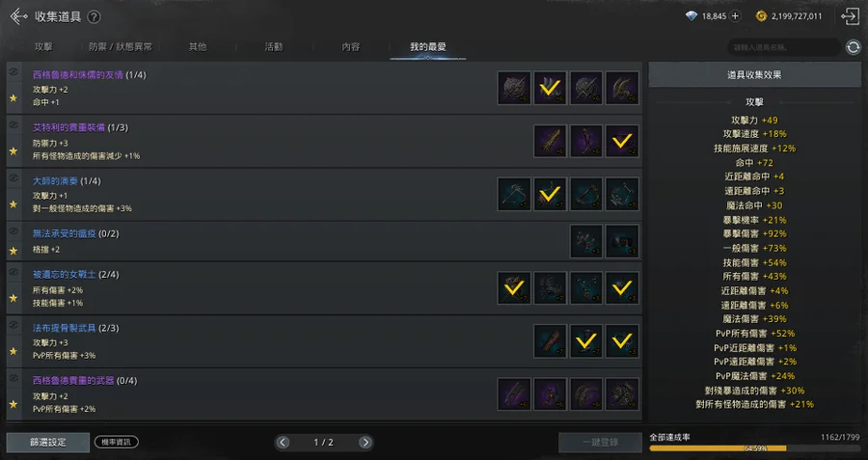Toggle favorite star for 大師的演奏
Viewport: 868px width, 460px height.
(x=14, y=204)
